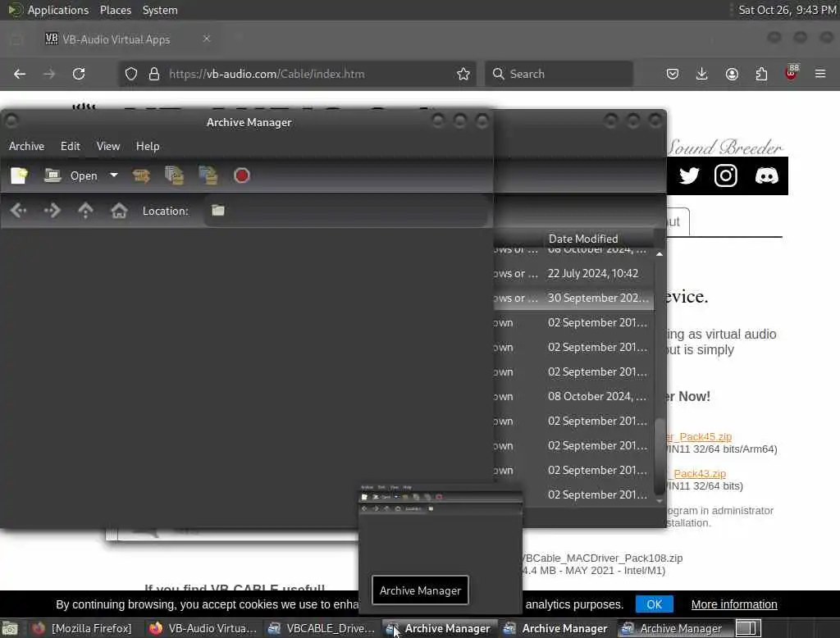Image resolution: width=840 pixels, height=638 pixels.
Task: Open the Edit menu in Archive Manager
Action: tap(71, 146)
